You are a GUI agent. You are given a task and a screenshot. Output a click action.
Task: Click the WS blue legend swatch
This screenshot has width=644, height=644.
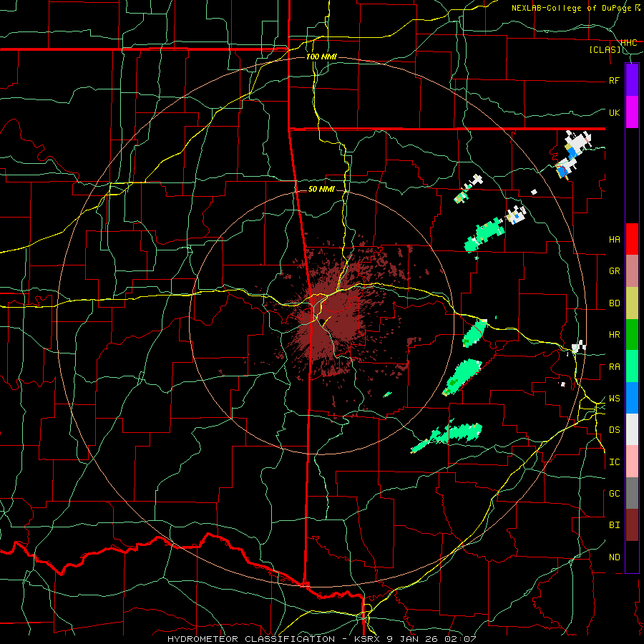click(632, 398)
